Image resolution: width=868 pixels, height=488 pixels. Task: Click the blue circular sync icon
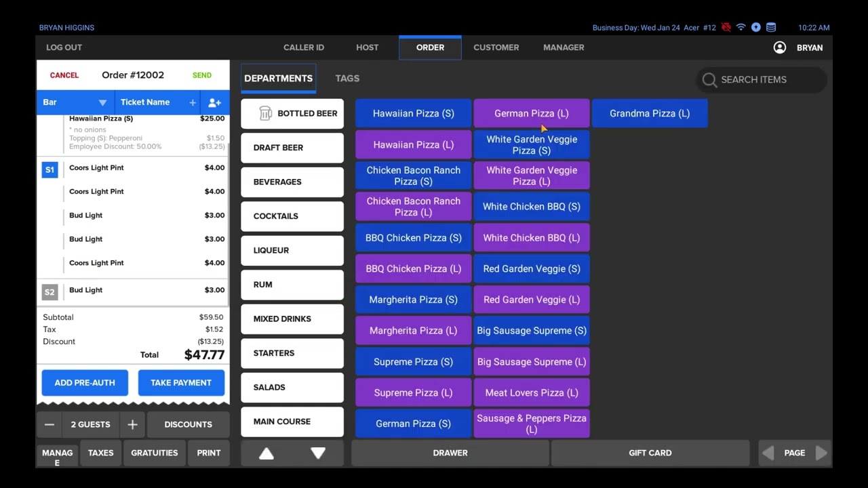(x=756, y=28)
